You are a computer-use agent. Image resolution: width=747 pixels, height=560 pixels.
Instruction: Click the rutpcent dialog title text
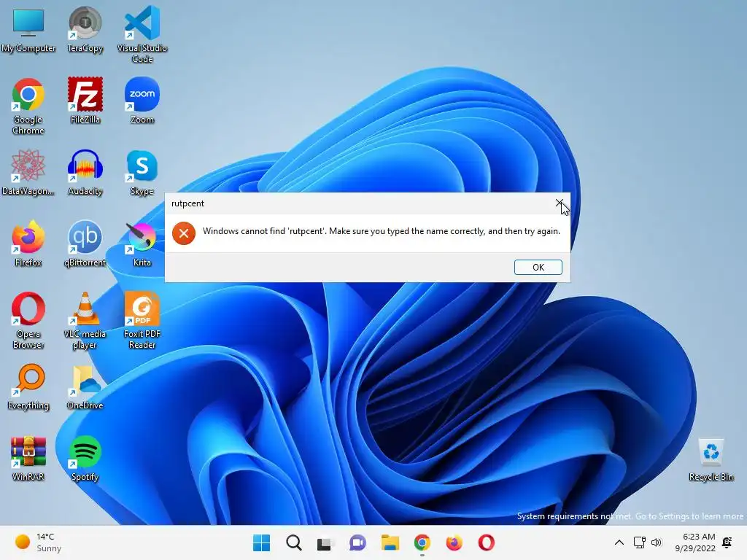click(187, 203)
